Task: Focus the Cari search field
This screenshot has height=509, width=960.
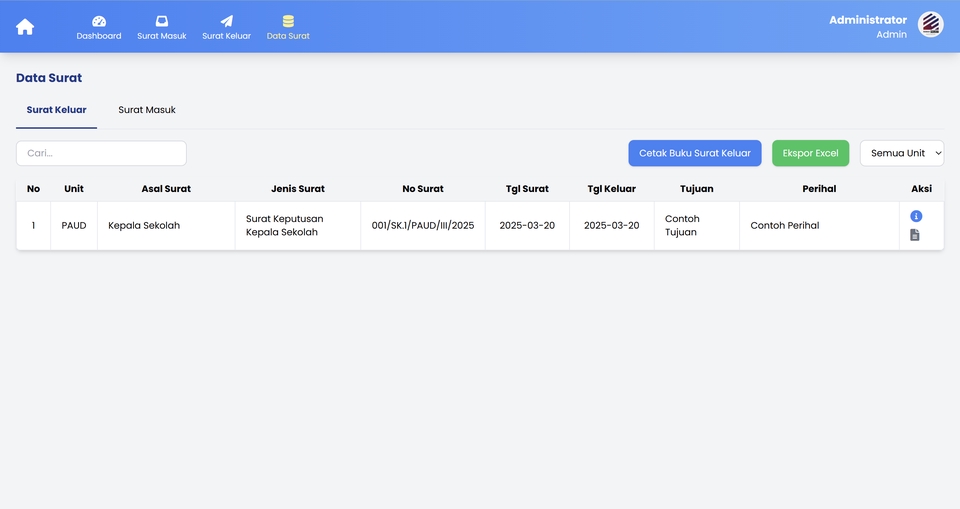Action: pos(101,153)
